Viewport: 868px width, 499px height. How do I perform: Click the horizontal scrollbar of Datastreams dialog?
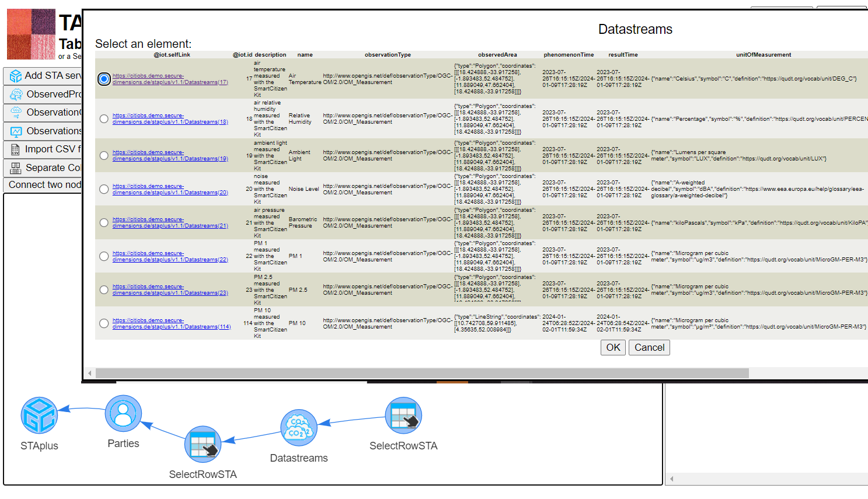pos(422,373)
